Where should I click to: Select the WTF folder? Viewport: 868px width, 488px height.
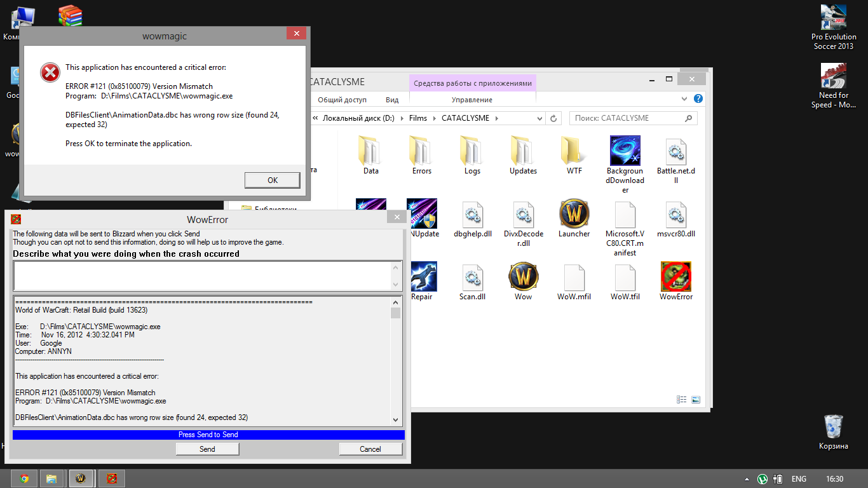click(x=574, y=156)
